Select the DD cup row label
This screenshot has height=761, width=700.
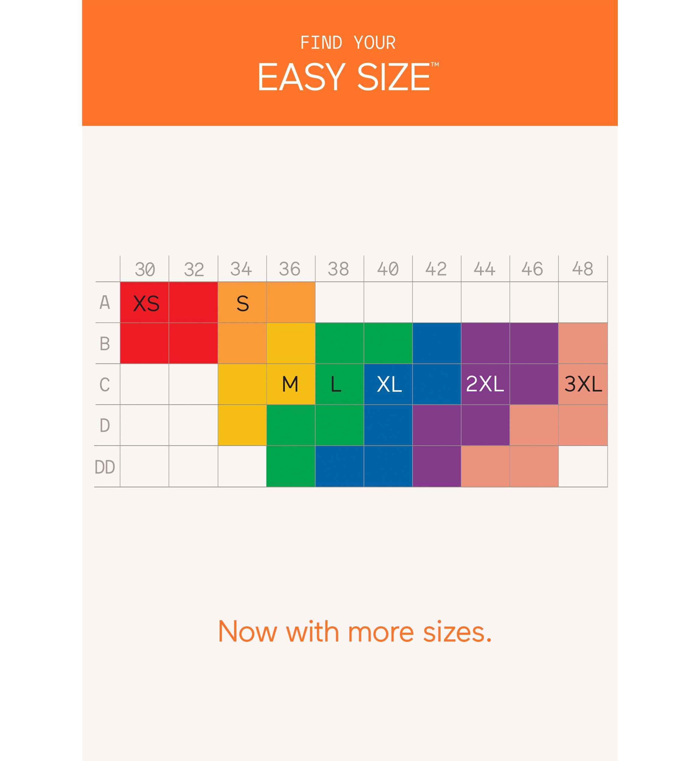tap(105, 467)
